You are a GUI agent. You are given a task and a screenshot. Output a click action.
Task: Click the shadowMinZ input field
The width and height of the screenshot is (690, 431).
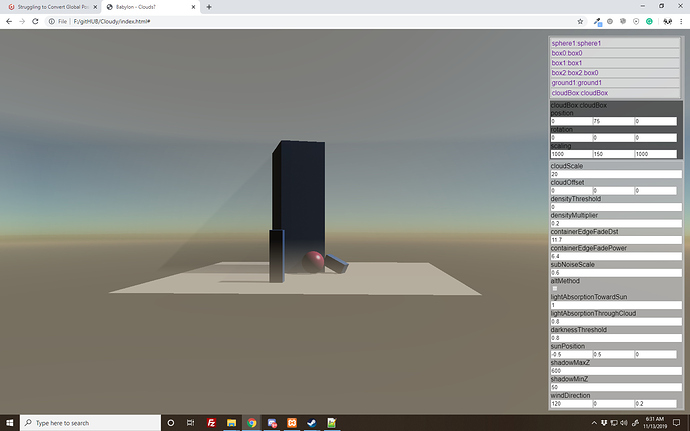(x=616, y=387)
